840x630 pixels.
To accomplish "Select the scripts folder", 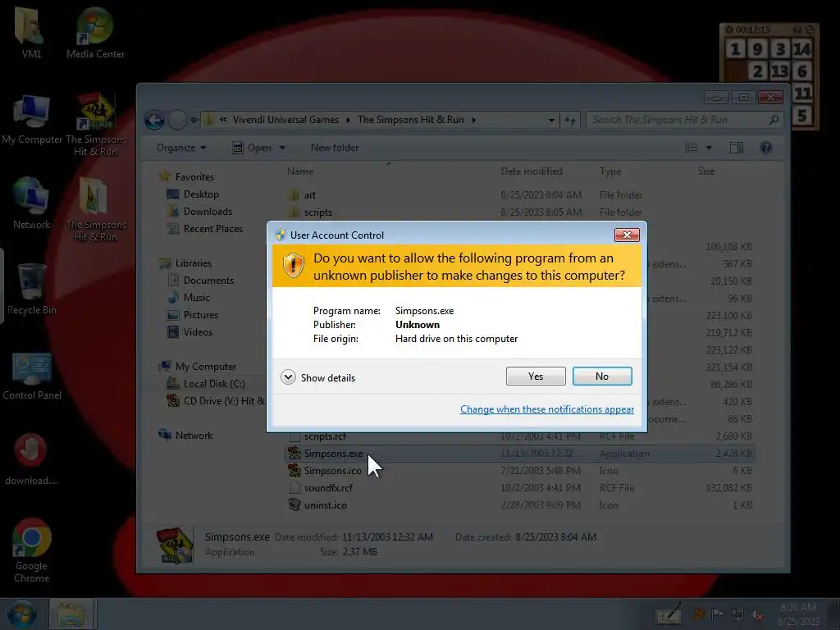I will [x=518, y=212].
